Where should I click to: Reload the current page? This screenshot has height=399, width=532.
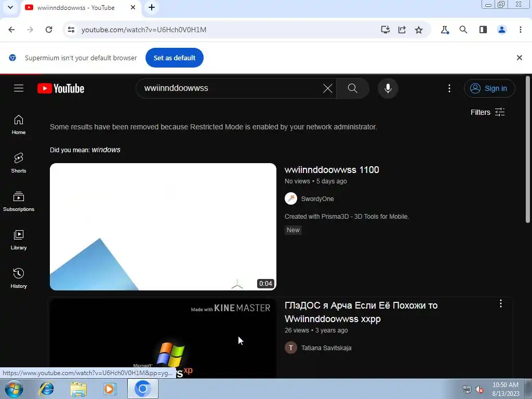[49, 30]
